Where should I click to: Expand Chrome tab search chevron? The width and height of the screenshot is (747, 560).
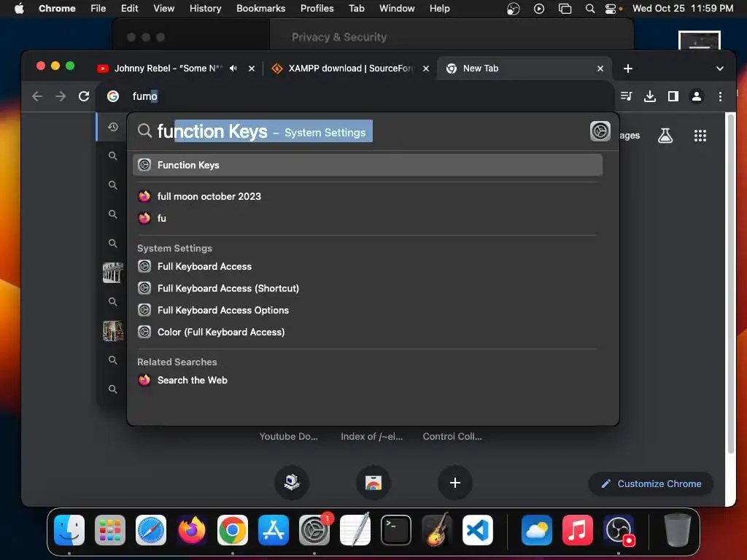(x=720, y=69)
